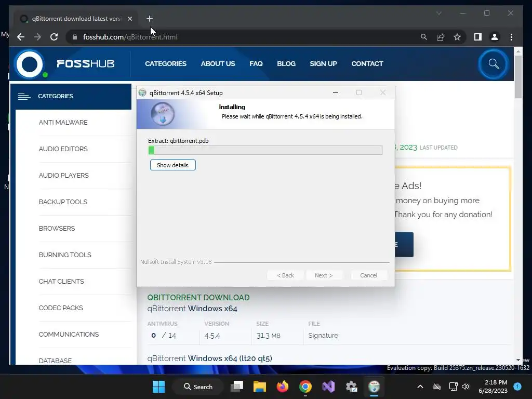The image size is (532, 399).
Task: Click the network tray icon
Action: [x=453, y=387]
